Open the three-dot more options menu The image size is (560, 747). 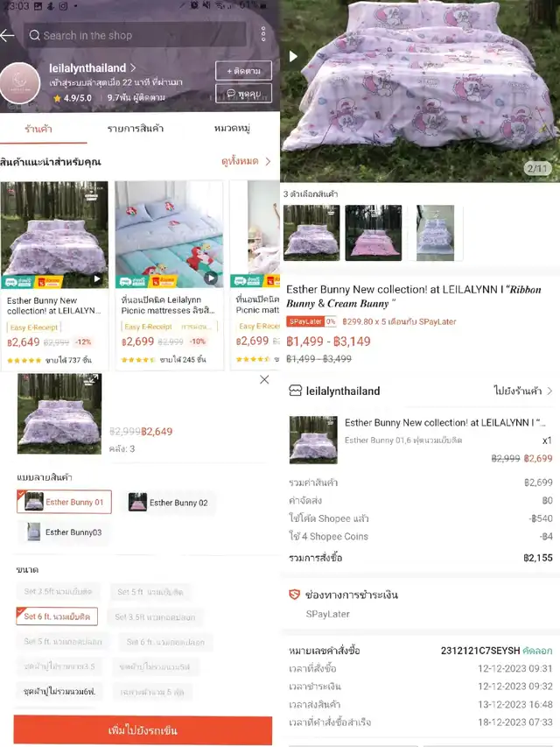click(x=263, y=34)
